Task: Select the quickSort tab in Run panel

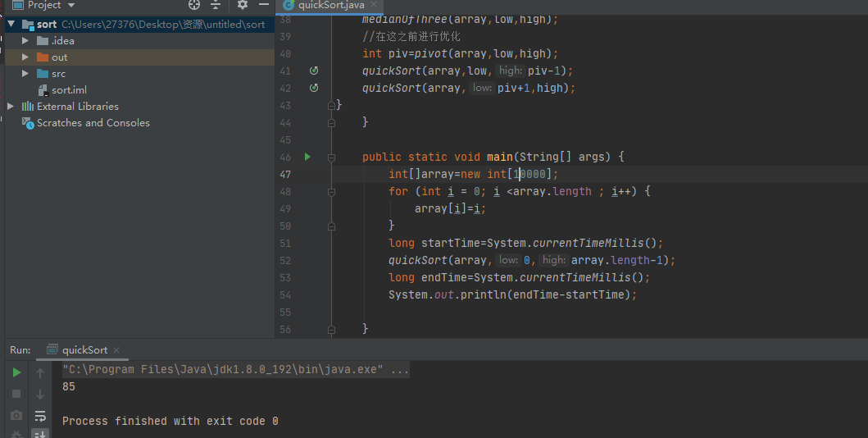Action: [x=84, y=350]
